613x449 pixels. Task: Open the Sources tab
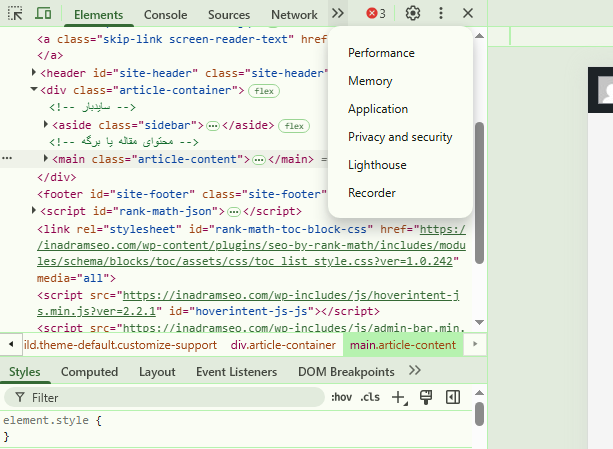coord(229,15)
